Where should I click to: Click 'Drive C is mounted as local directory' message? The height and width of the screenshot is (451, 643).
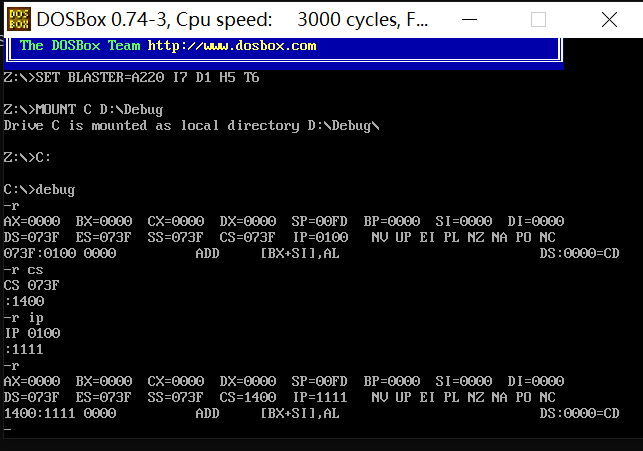(x=192, y=125)
